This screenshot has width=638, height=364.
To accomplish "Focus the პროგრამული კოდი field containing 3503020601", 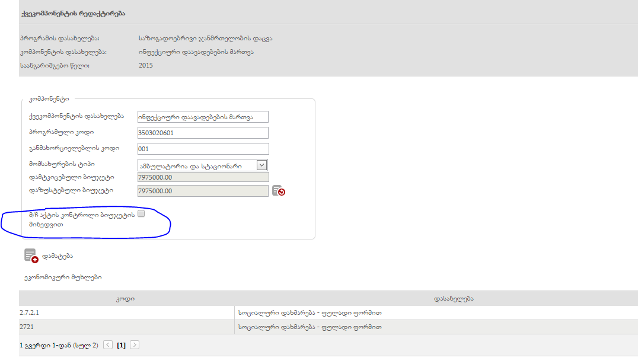I will pos(203,133).
